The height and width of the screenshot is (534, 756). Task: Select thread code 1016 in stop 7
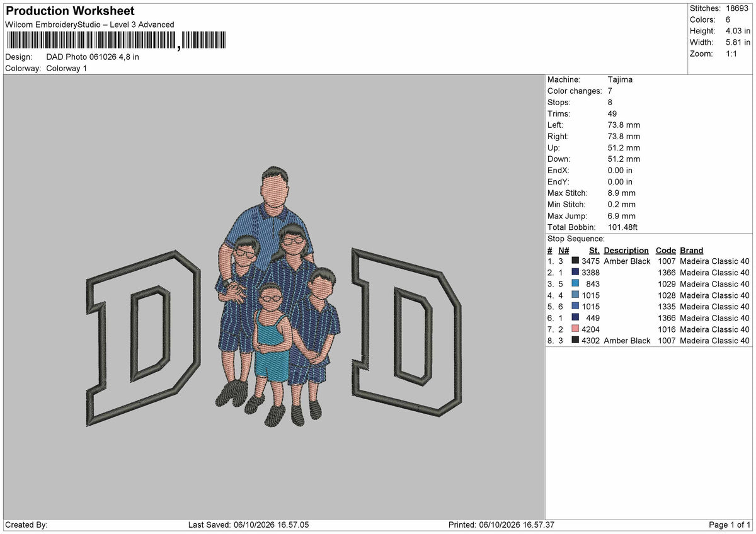coord(667,329)
